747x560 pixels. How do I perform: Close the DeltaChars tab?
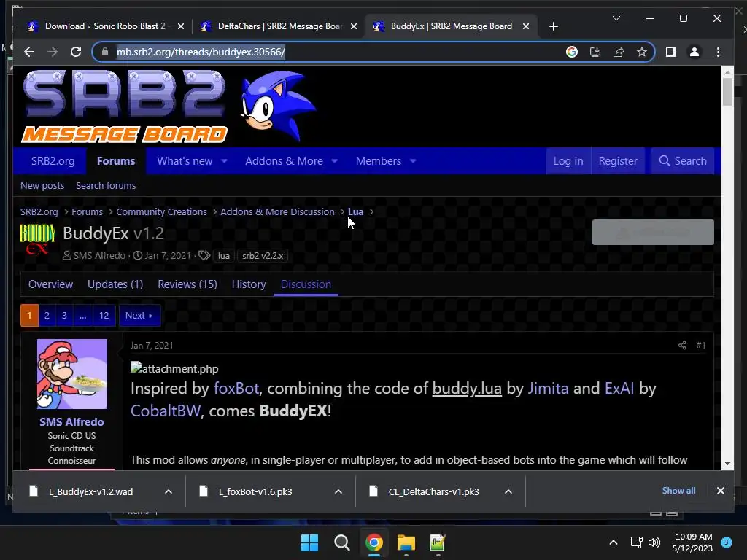tap(354, 26)
